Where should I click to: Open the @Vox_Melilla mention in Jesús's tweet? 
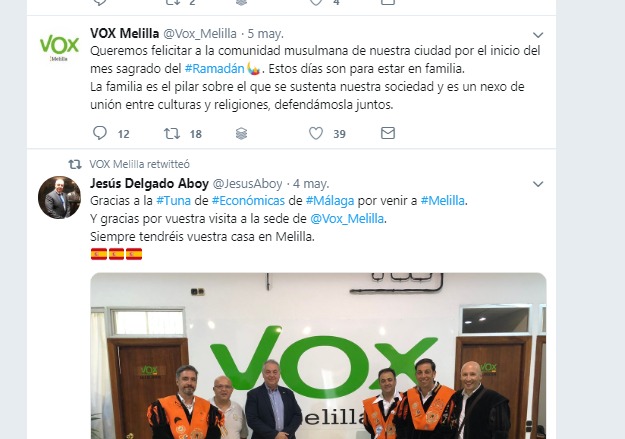347,219
